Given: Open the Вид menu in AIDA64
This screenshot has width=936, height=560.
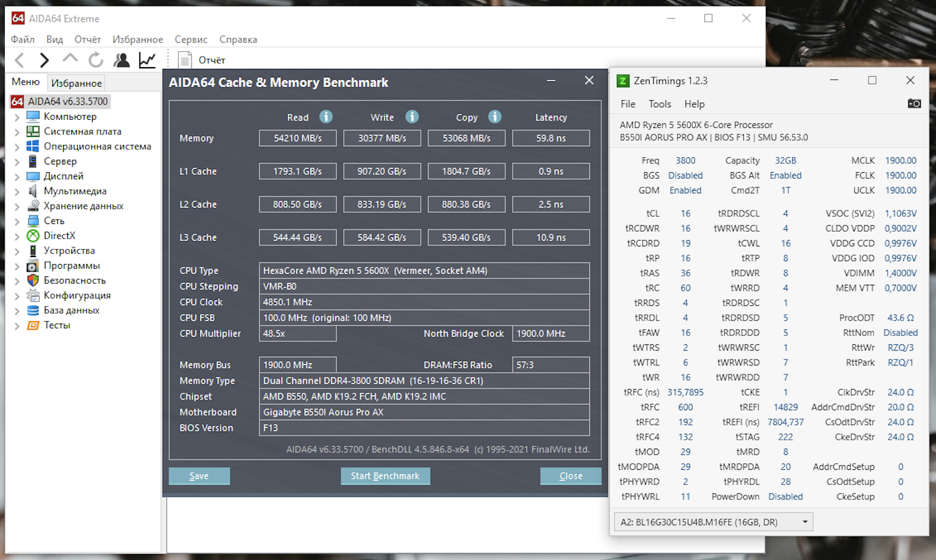Looking at the screenshot, I should click(x=55, y=39).
